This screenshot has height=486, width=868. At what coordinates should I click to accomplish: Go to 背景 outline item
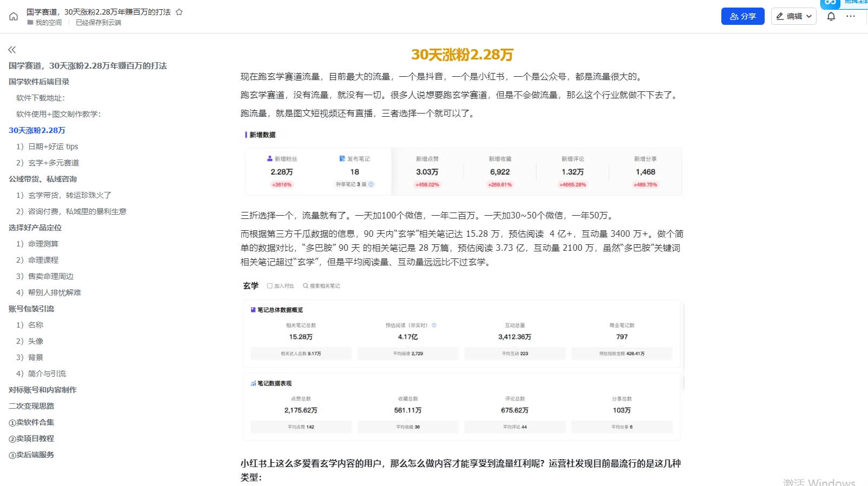click(30, 357)
